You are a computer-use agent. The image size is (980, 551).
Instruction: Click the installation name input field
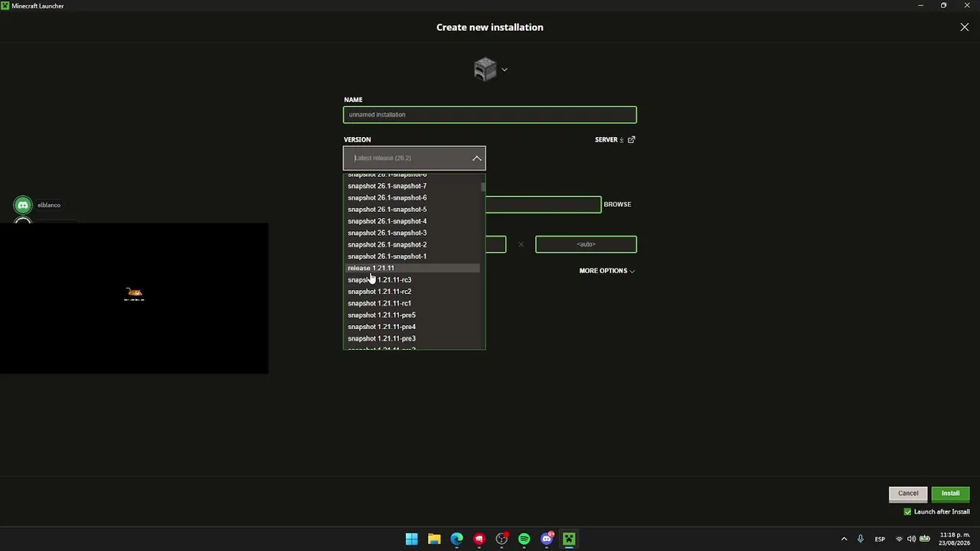tap(490, 115)
